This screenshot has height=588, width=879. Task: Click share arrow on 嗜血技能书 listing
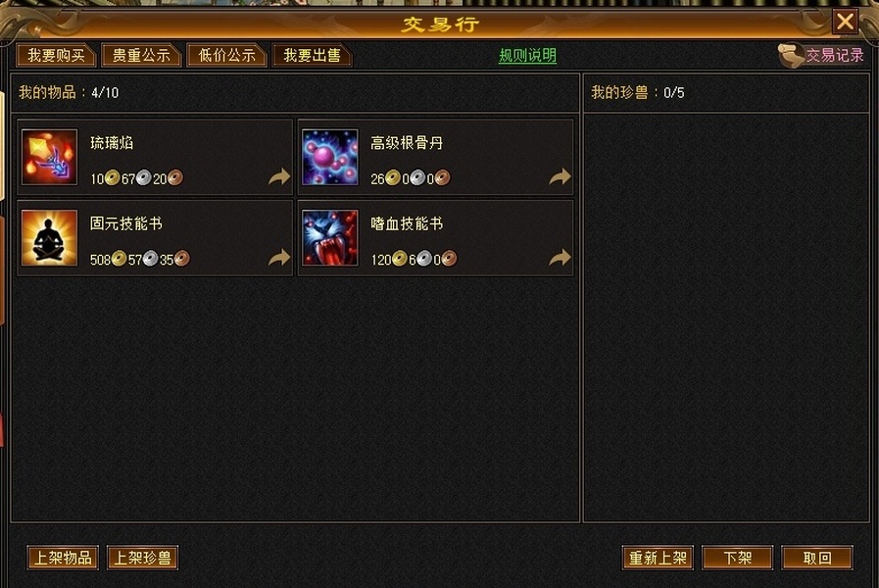click(560, 258)
